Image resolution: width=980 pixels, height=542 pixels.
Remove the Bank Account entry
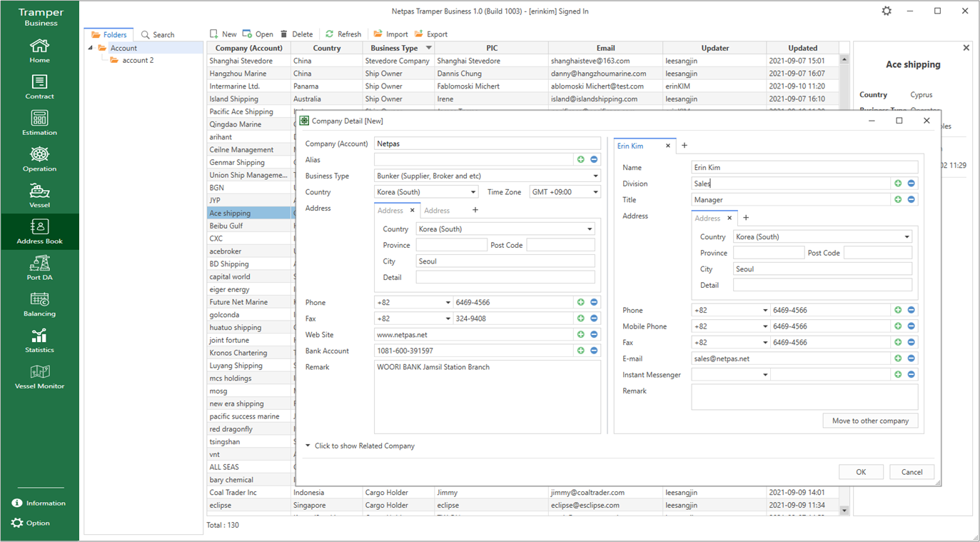tap(594, 351)
